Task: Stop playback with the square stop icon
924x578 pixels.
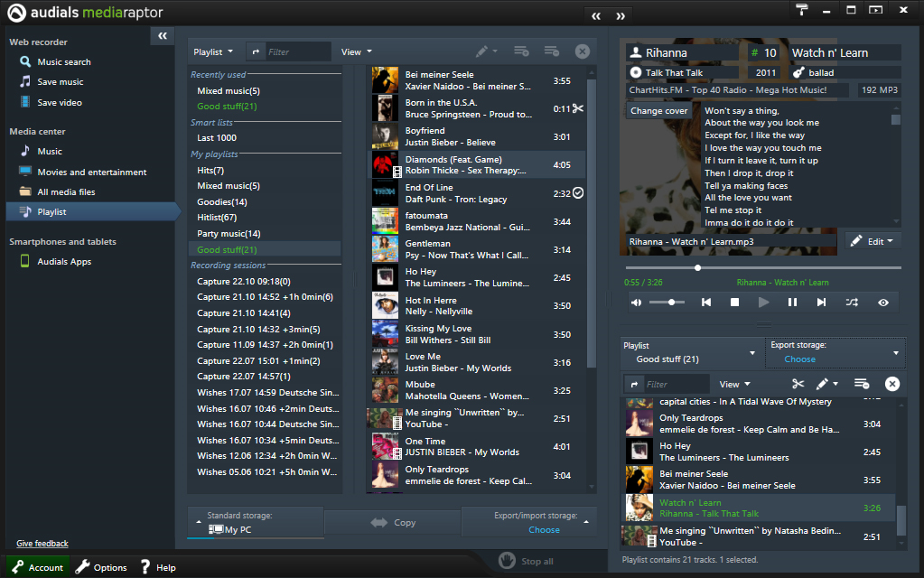Action: point(734,303)
